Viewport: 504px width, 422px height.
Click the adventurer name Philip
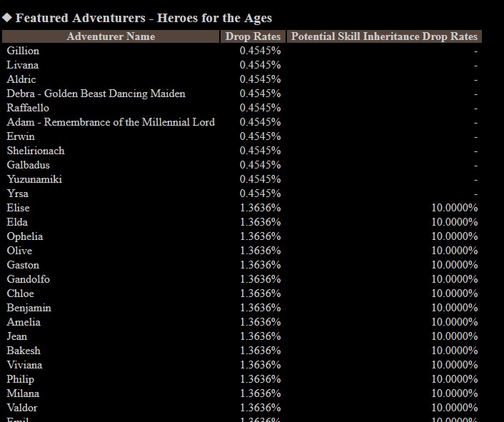tap(20, 379)
